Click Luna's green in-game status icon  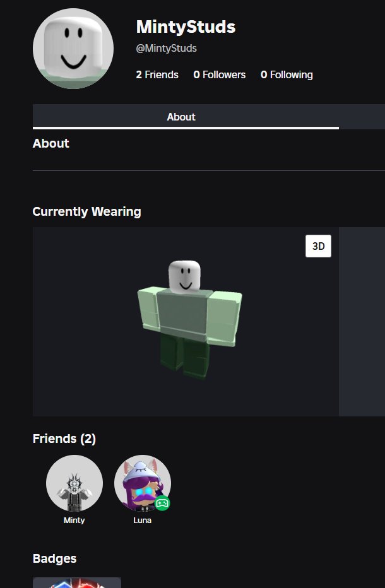click(162, 503)
